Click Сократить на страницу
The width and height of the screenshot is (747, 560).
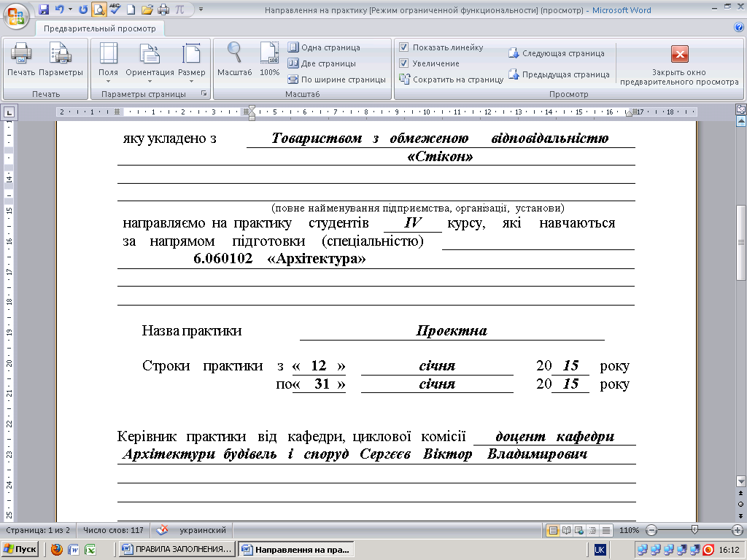[x=451, y=79]
